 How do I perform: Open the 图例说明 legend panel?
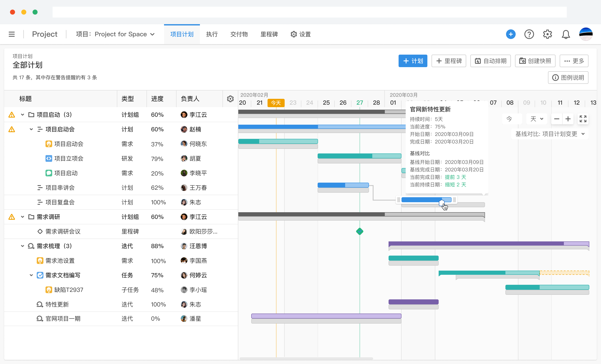[568, 78]
